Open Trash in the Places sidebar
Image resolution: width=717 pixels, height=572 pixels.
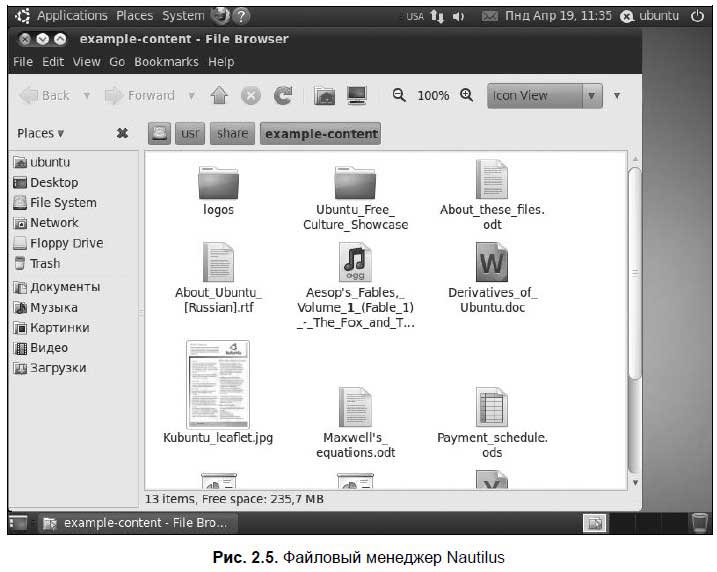(x=37, y=263)
